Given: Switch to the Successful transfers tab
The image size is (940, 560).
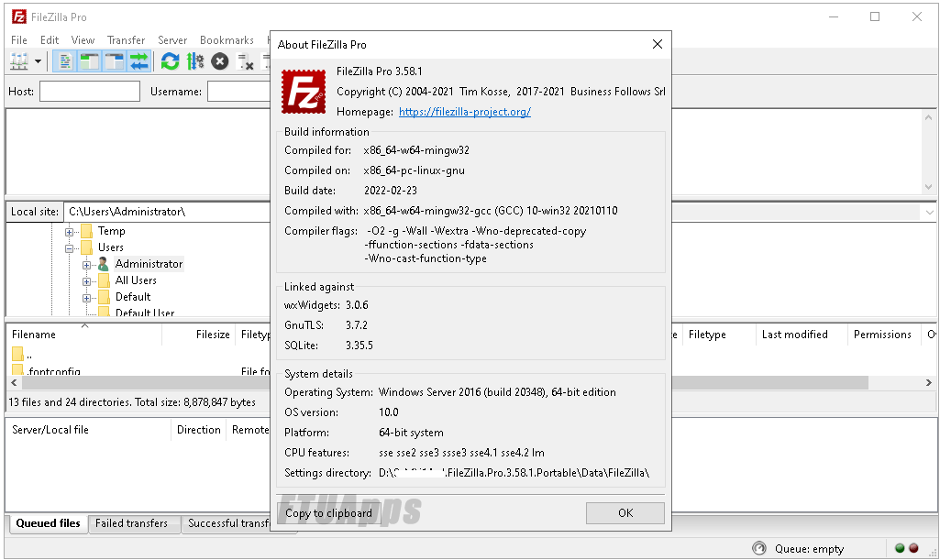Looking at the screenshot, I should (x=227, y=523).
